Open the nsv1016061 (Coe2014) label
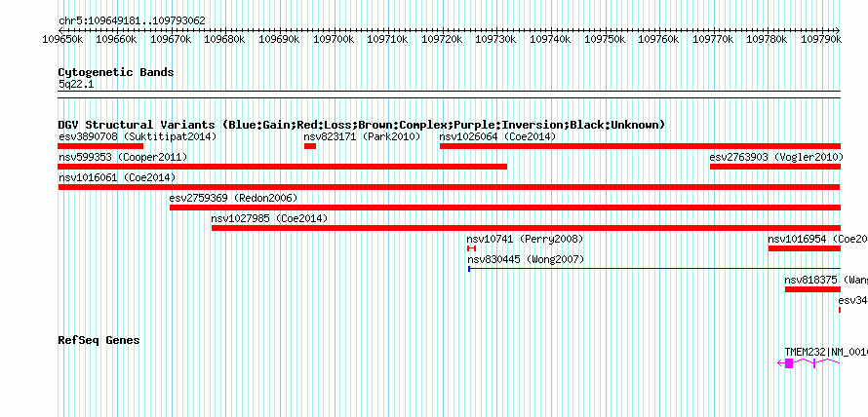This screenshot has height=417, width=868. point(117,177)
